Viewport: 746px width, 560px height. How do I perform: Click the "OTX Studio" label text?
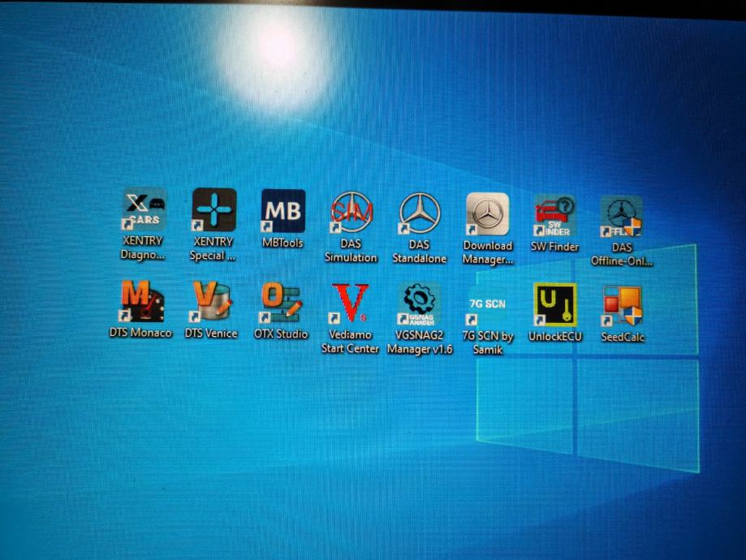[281, 334]
